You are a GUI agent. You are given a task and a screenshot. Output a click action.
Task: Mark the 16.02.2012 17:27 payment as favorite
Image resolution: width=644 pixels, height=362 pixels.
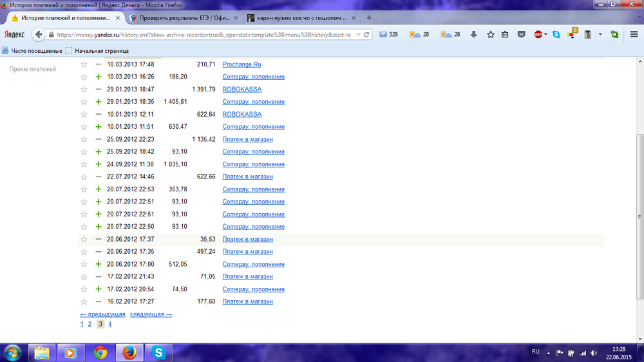(83, 301)
